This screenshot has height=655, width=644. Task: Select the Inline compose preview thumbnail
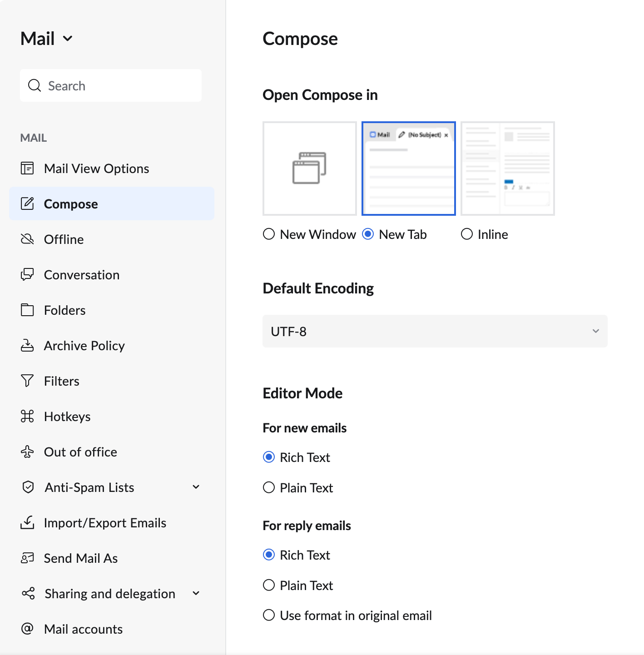(x=507, y=168)
